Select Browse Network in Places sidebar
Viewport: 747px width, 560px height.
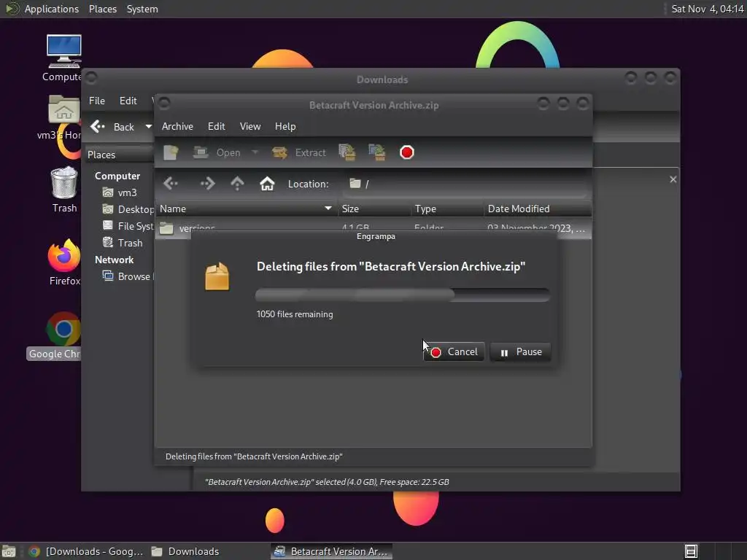pyautogui.click(x=128, y=276)
